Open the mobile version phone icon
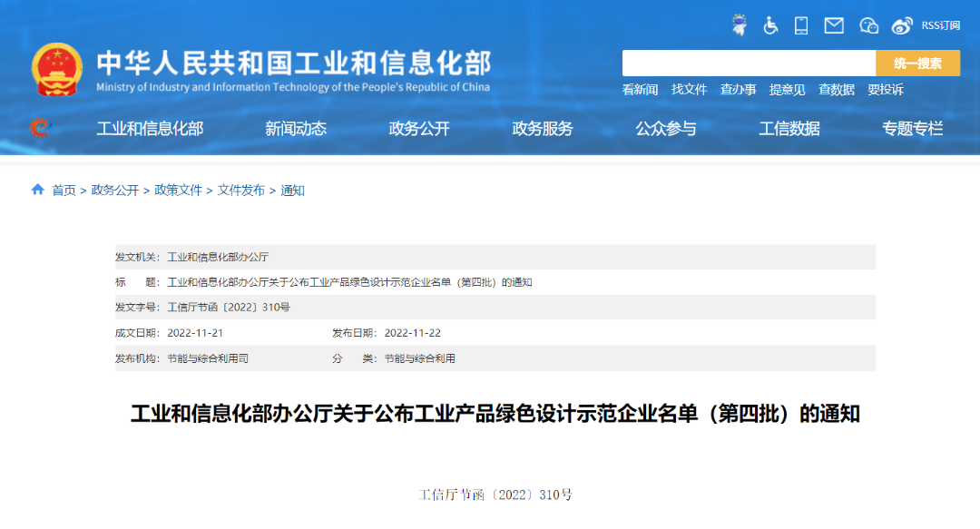This screenshot has width=980, height=529. 800,25
